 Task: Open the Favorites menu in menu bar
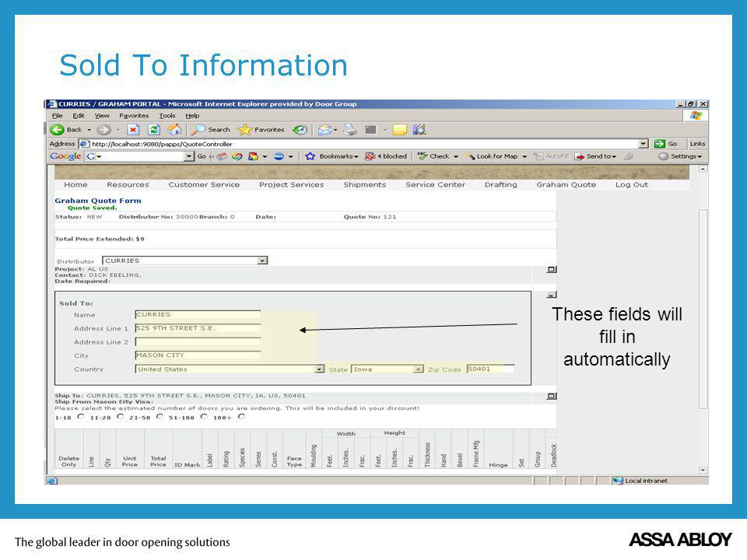134,116
